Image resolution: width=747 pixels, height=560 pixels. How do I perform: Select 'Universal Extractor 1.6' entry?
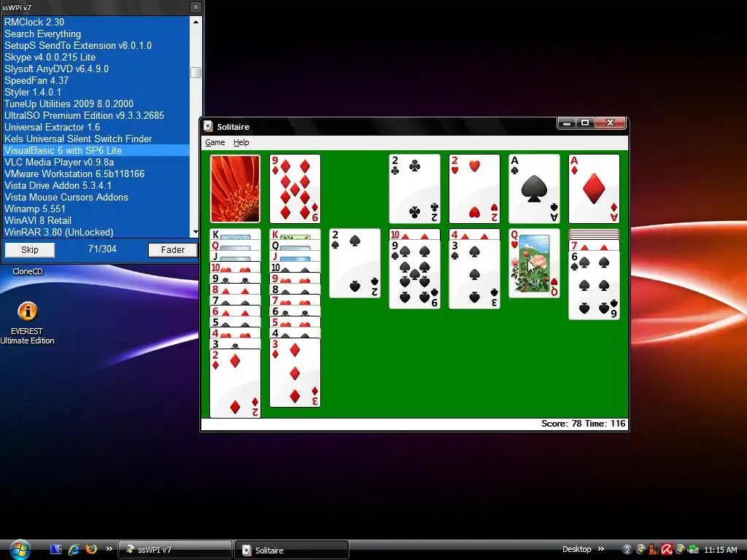click(96, 127)
